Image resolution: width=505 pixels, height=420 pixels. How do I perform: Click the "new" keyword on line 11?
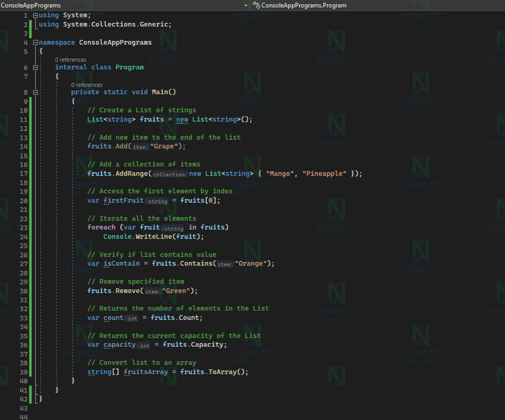[x=182, y=119]
